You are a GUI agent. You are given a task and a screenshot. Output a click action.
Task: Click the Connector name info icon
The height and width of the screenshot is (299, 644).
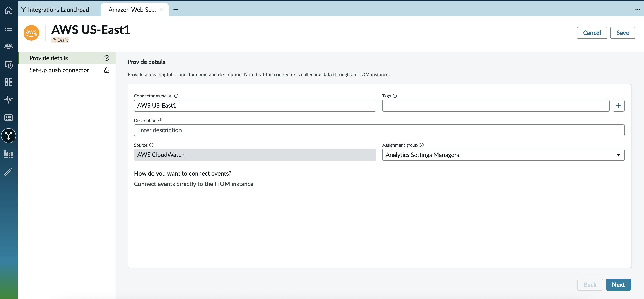176,96
